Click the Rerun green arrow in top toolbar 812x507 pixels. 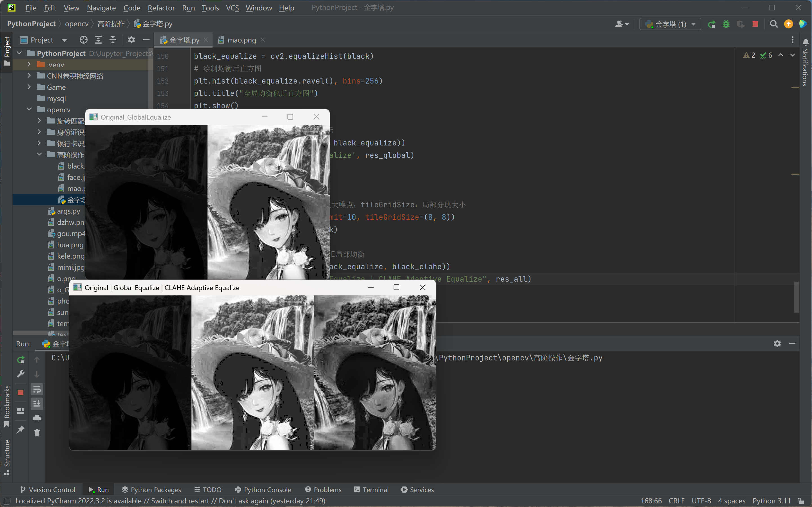(x=711, y=24)
